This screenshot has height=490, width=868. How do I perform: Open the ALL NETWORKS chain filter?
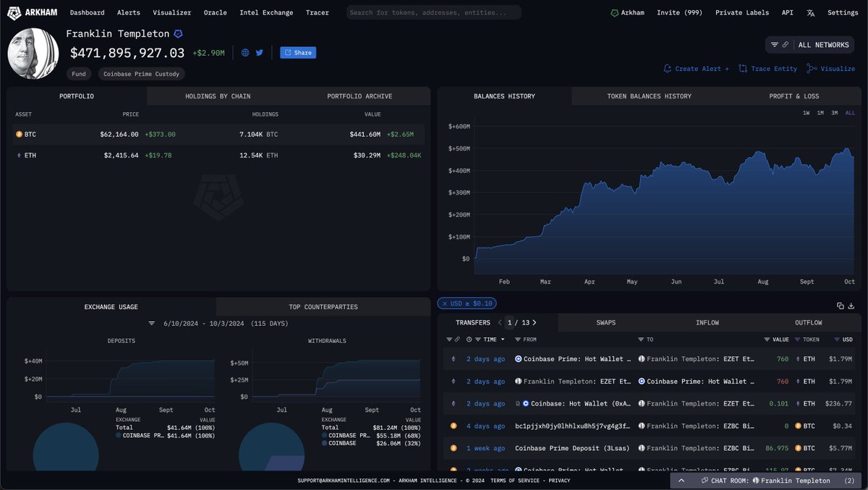(x=810, y=45)
